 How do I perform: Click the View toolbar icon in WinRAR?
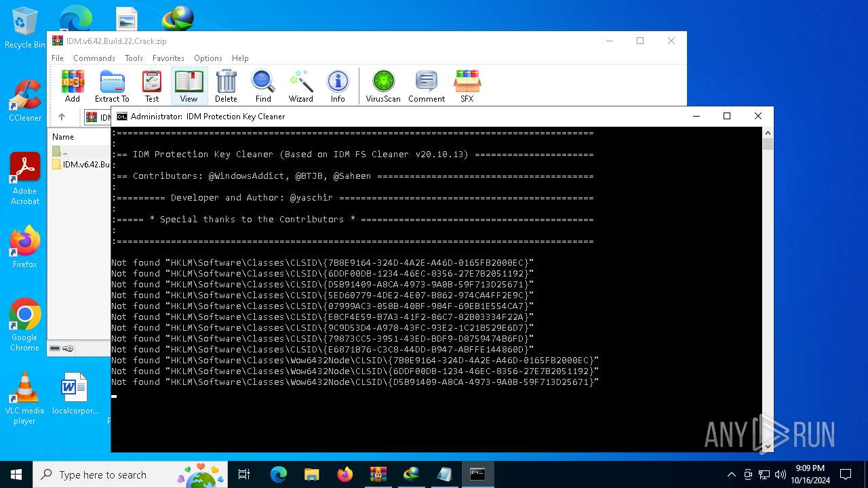tap(189, 86)
